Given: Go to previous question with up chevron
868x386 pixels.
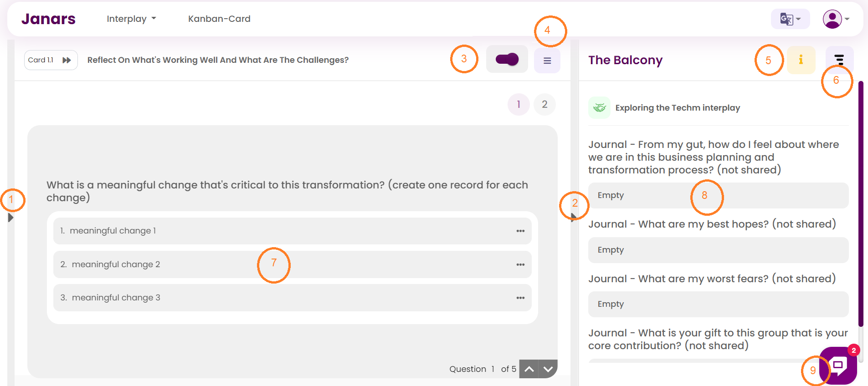Looking at the screenshot, I should [529, 369].
